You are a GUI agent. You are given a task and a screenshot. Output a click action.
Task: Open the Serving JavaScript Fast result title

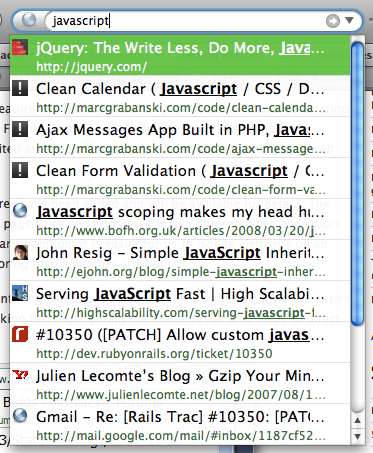coord(180,294)
